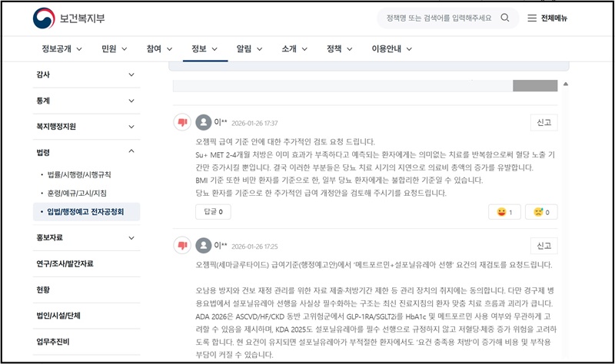Screen dimensions: 615x364
Task: Collapse the 법령 sidebar section
Action: [131, 151]
